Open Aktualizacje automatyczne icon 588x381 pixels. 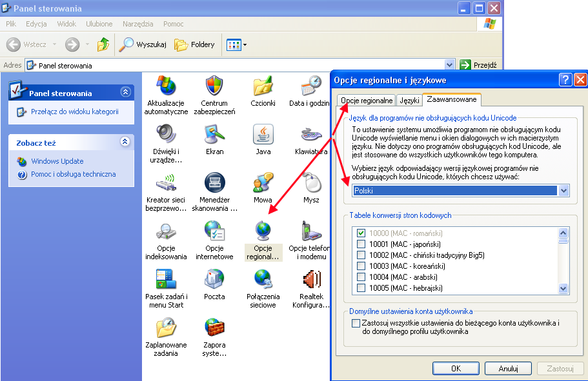pos(166,86)
